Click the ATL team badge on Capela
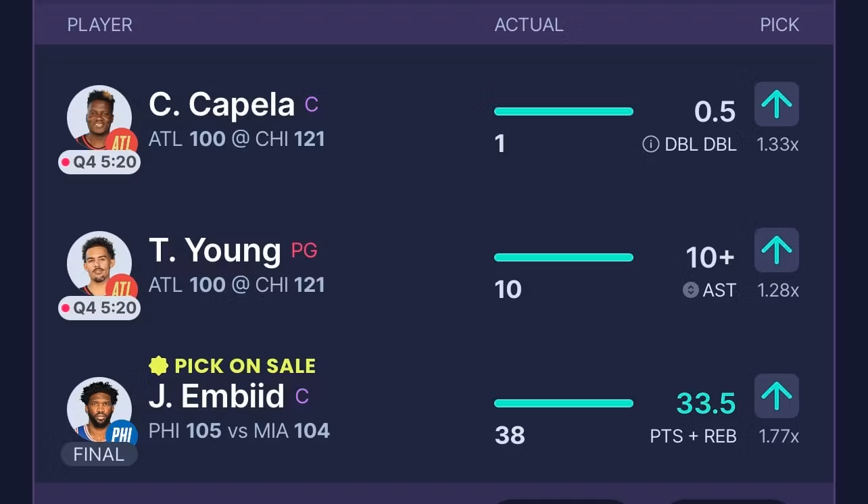 tap(122, 141)
